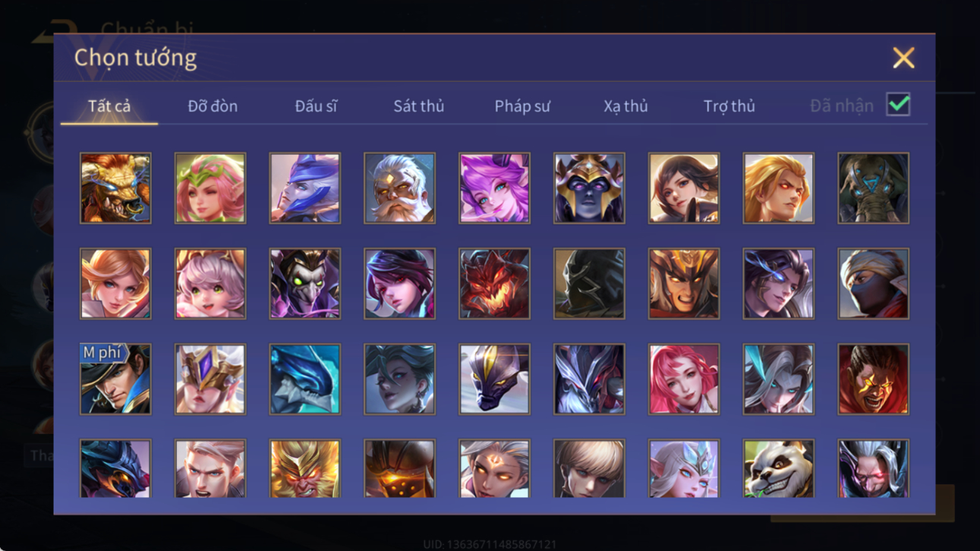
Task: Choose the panda hero portrait
Action: (778, 469)
